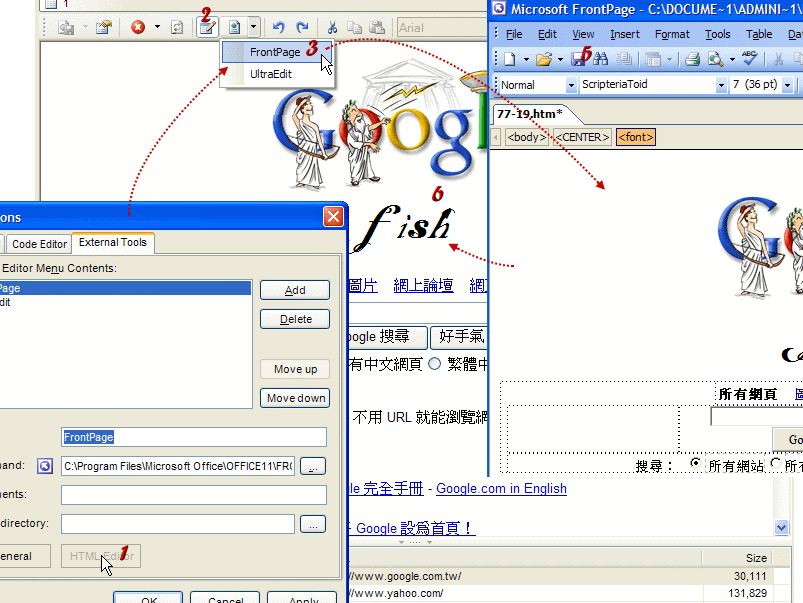Click the Add button
The height and width of the screenshot is (603, 803).
[x=295, y=290]
